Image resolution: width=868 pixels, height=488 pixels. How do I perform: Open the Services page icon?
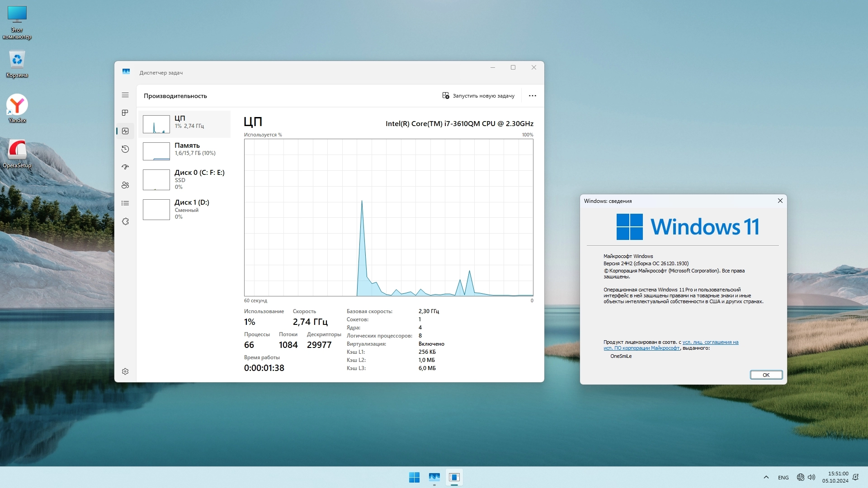(x=125, y=221)
